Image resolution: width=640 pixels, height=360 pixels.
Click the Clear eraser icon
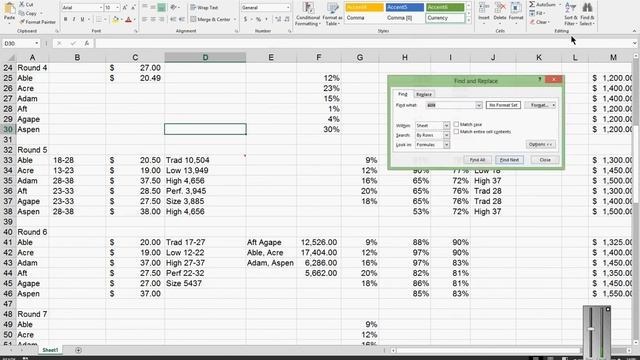tap(532, 22)
